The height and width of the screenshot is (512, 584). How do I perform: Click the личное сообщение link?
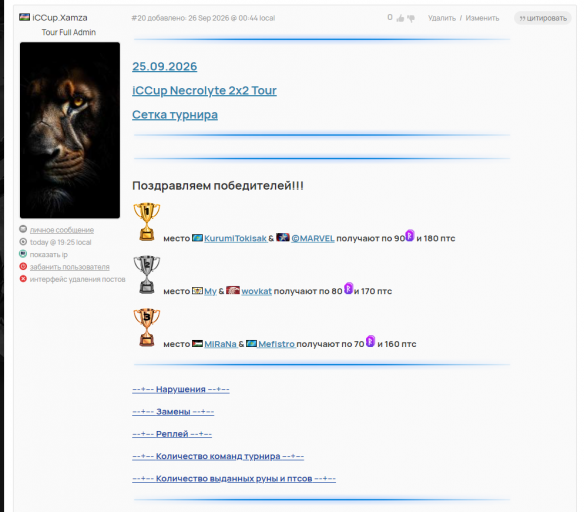click(62, 230)
